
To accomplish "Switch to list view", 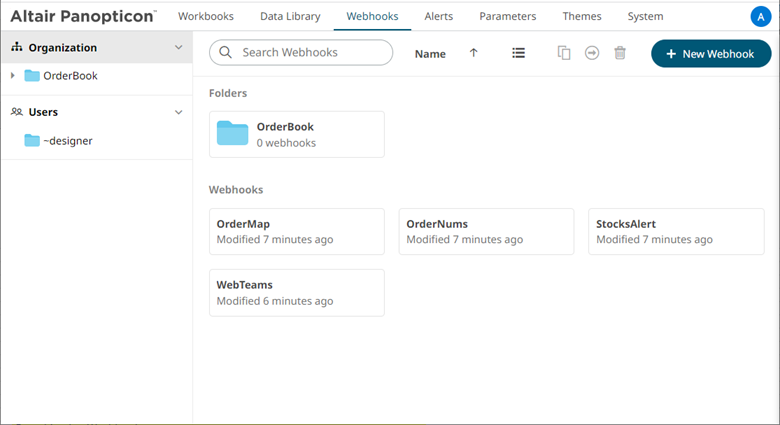I will click(518, 53).
